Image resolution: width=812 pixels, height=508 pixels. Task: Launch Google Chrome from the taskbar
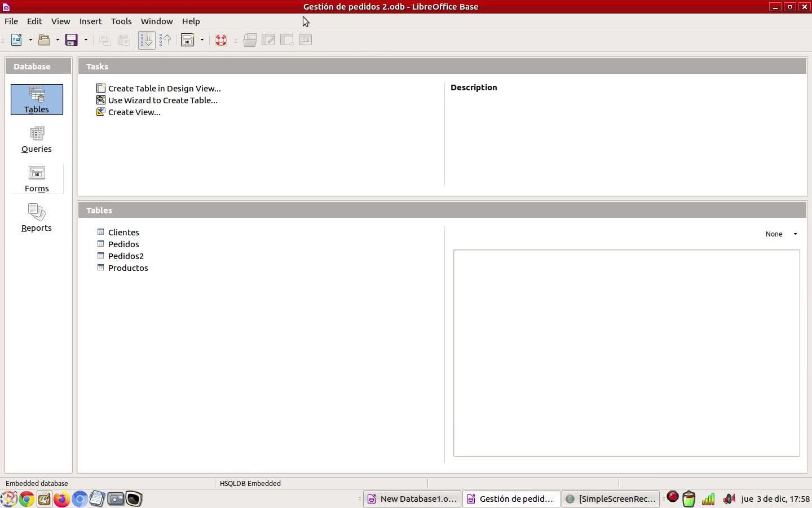pos(26,499)
